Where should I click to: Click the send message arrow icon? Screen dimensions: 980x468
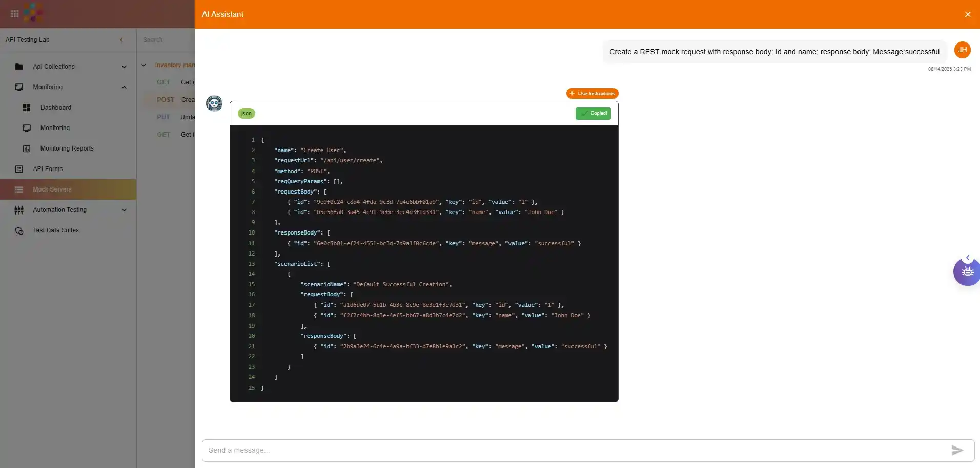point(957,450)
